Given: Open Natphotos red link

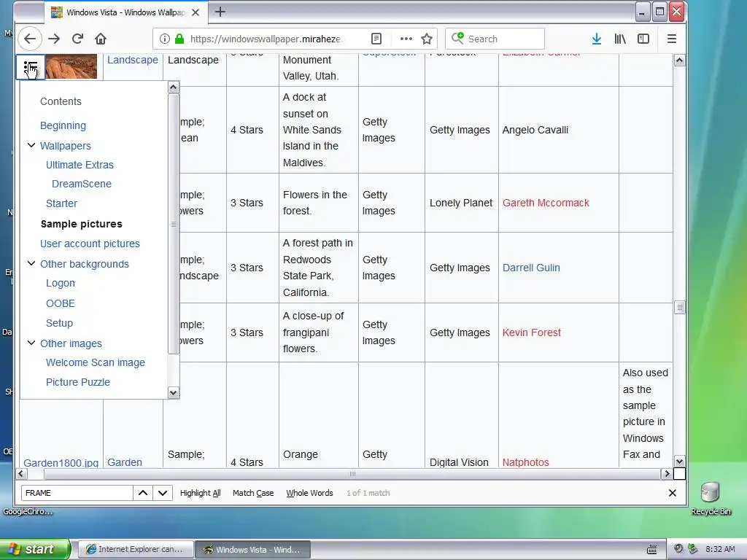Looking at the screenshot, I should tap(525, 462).
